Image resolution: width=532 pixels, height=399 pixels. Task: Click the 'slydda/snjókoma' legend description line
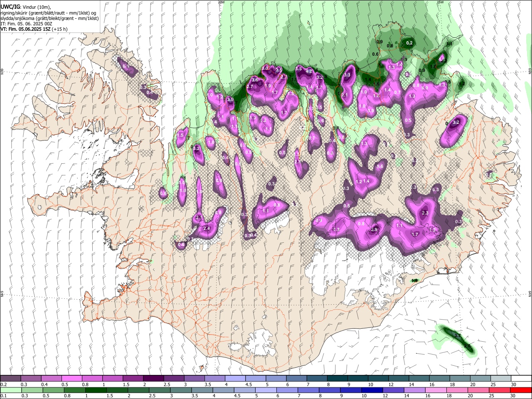tap(49, 18)
